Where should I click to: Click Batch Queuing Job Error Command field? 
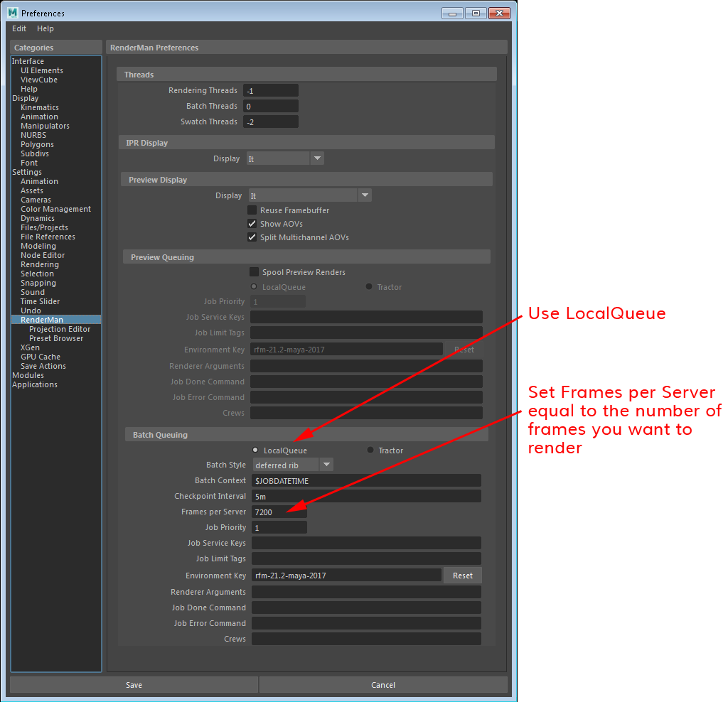click(366, 623)
